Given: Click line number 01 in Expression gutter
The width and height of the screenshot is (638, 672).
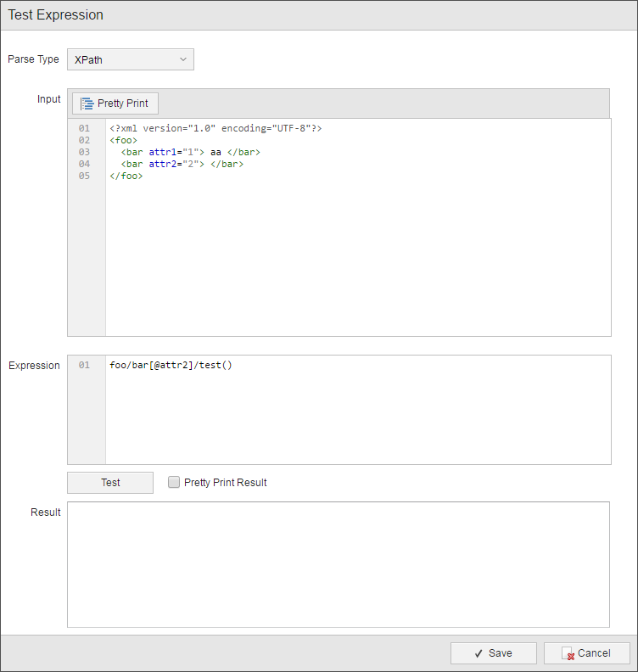Looking at the screenshot, I should pos(84,365).
